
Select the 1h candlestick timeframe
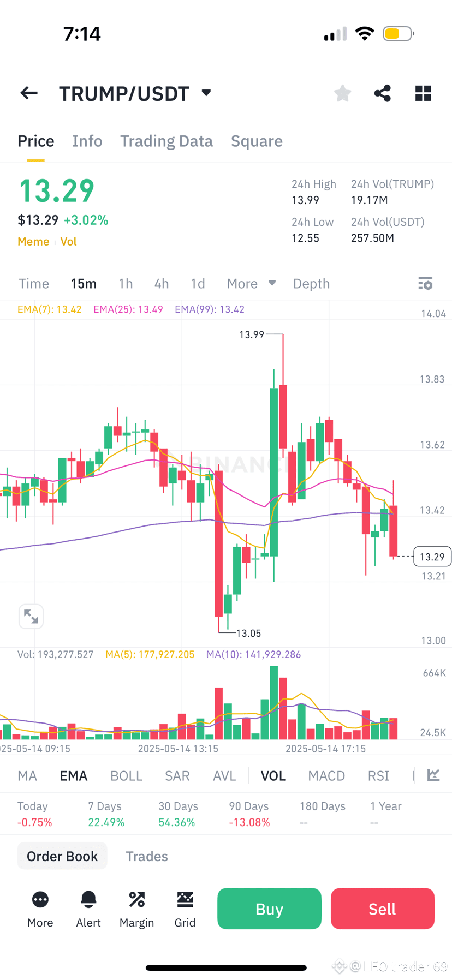pos(125,283)
